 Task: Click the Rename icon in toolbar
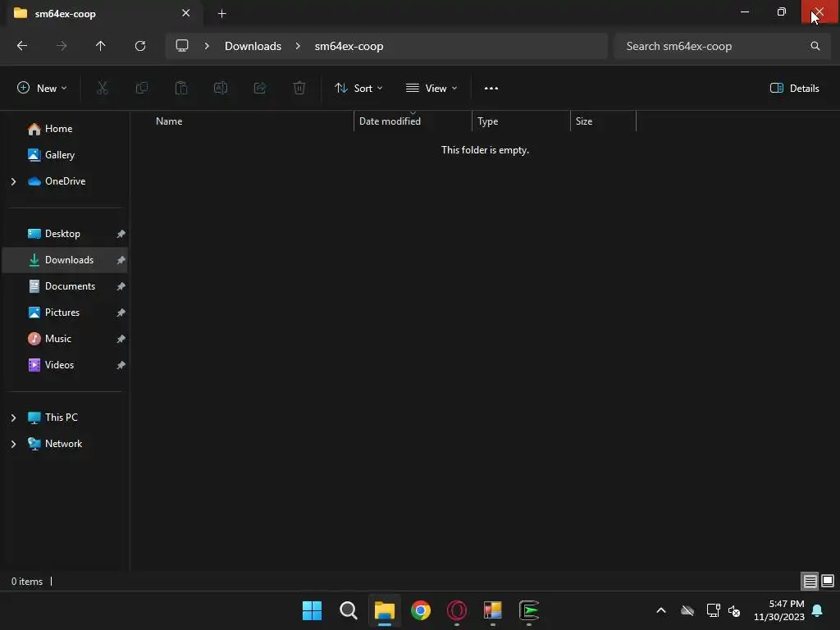[x=221, y=88]
